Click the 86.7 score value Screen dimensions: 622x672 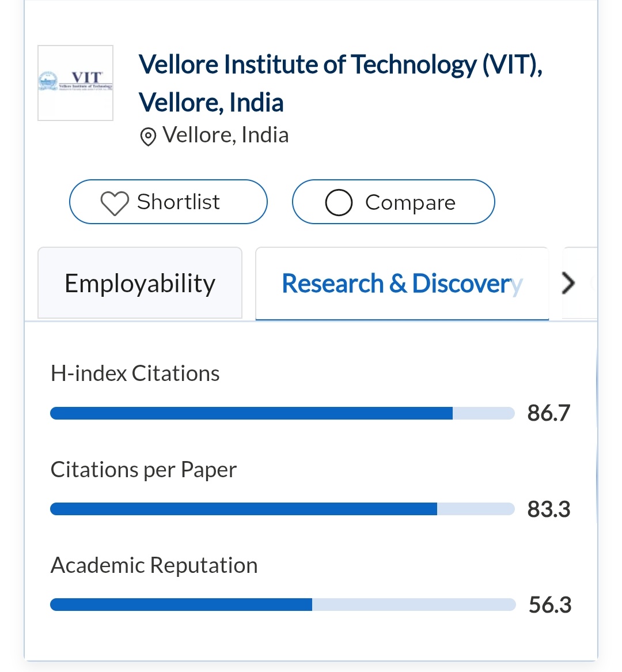click(548, 413)
